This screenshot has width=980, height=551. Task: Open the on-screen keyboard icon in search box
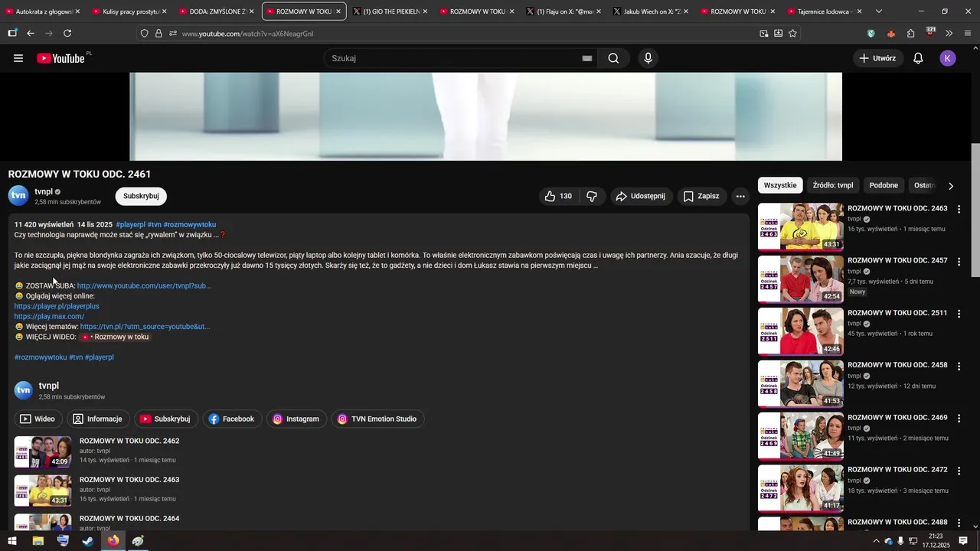587,58
